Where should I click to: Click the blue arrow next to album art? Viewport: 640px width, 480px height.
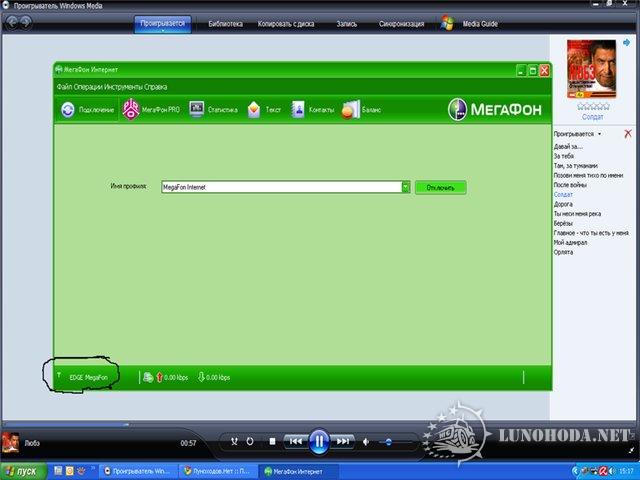click(x=626, y=42)
